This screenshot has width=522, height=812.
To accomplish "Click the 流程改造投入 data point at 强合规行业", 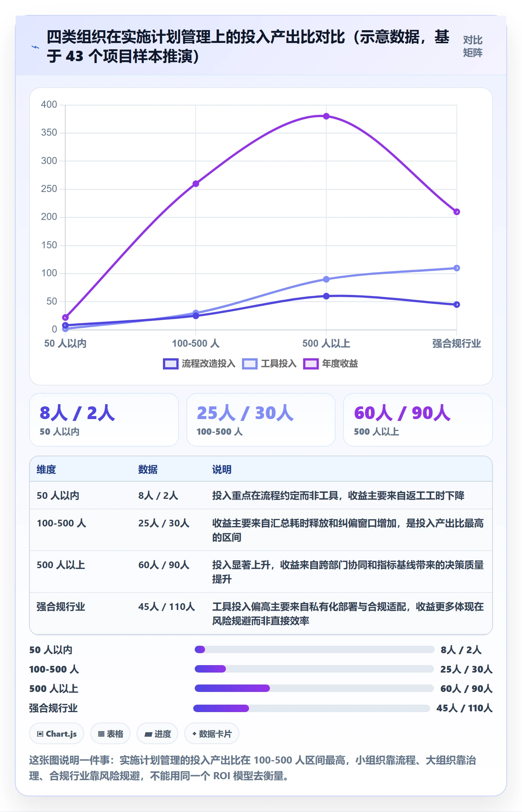I will 457,305.
